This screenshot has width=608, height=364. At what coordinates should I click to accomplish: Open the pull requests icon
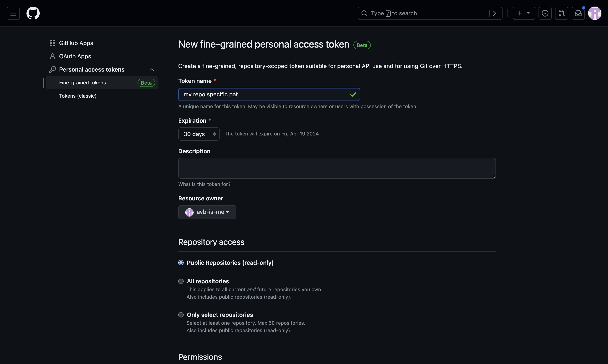click(x=562, y=13)
